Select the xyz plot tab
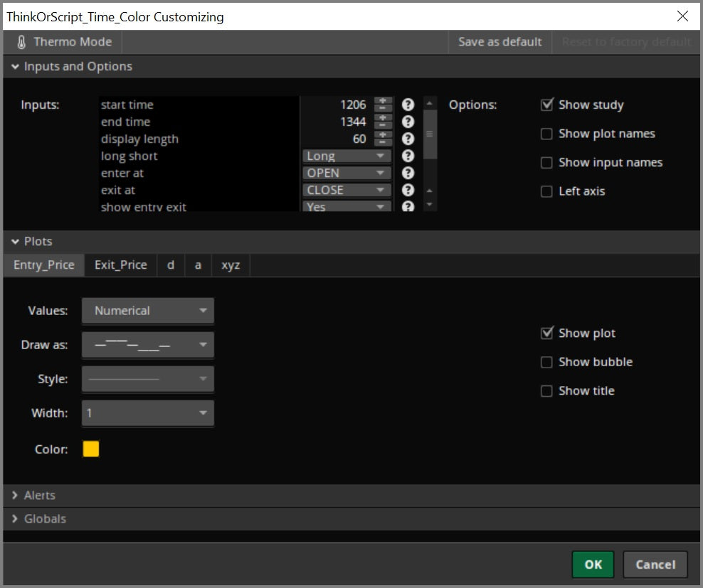The height and width of the screenshot is (588, 703). pyautogui.click(x=231, y=264)
